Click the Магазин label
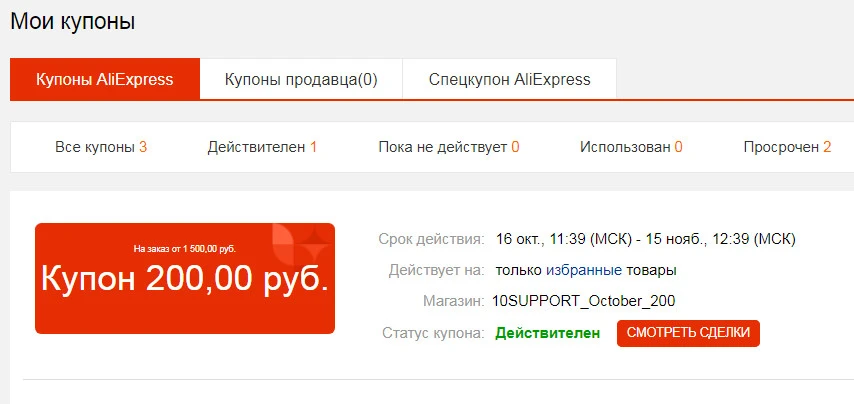Image resolution: width=854 pixels, height=404 pixels. (453, 301)
